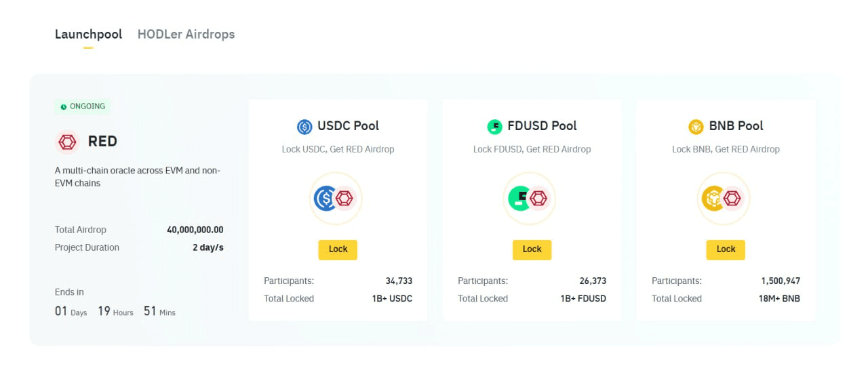Click the RED project name

102,142
